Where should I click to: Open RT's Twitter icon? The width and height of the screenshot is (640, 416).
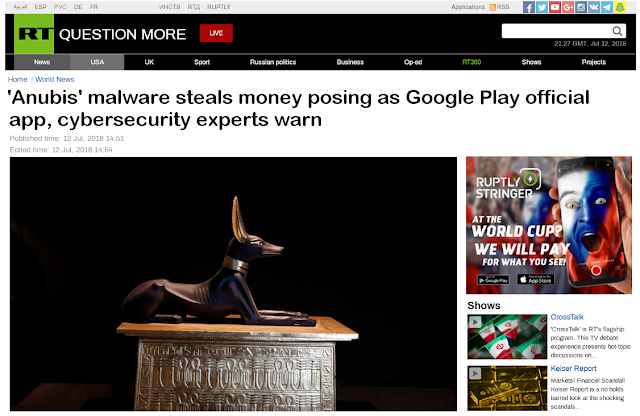[542, 7]
